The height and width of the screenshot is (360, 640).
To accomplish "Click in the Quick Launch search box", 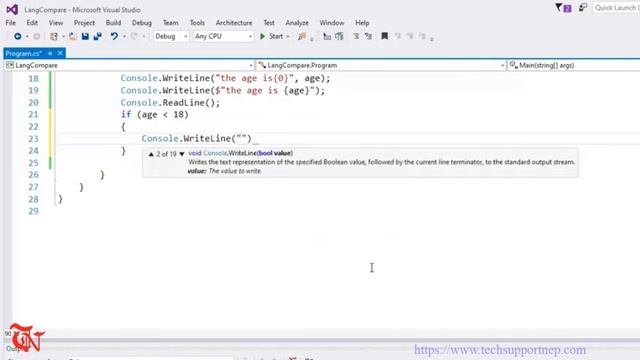I will click(617, 8).
